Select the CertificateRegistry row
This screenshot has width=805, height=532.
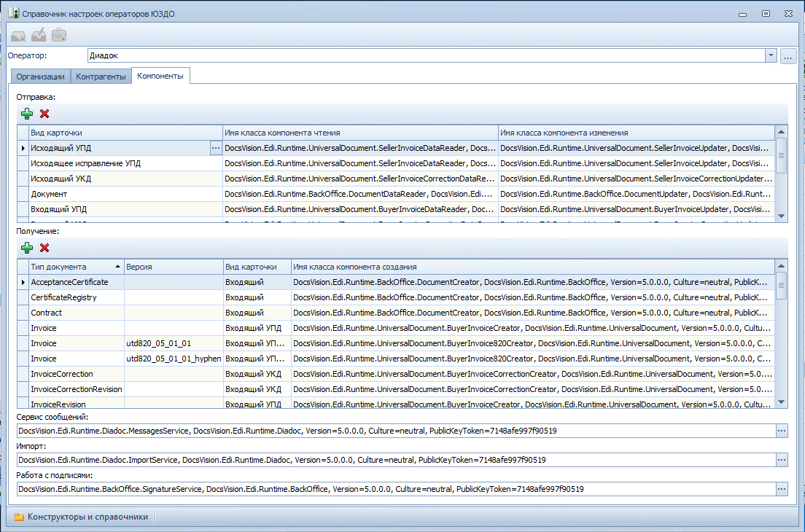point(395,297)
